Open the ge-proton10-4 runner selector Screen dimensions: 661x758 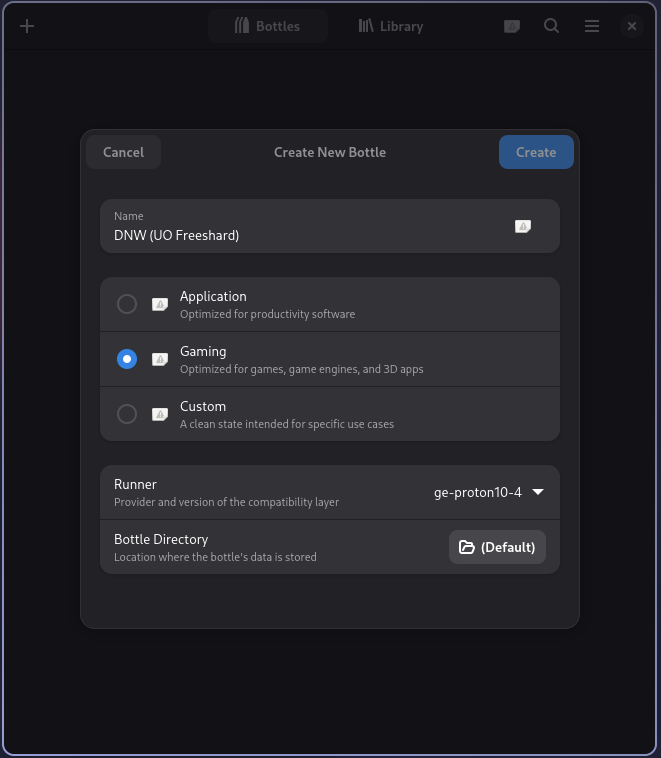click(478, 492)
